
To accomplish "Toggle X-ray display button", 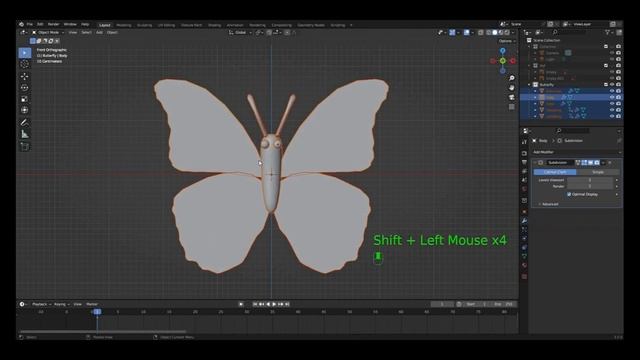I will [481, 32].
